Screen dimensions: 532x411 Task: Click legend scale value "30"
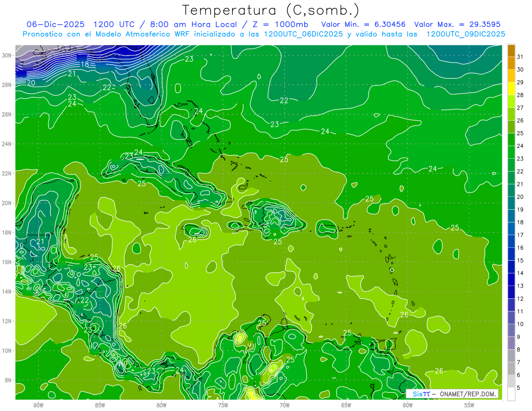pos(520,69)
